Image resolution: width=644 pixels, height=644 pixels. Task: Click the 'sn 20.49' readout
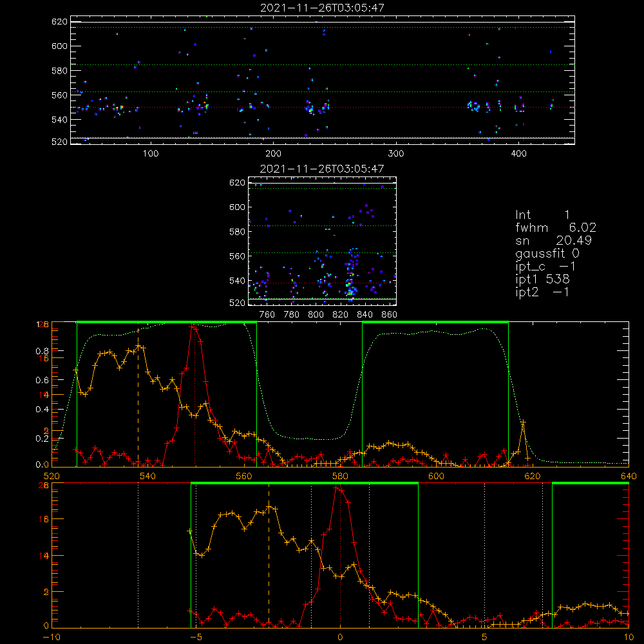tap(554, 240)
